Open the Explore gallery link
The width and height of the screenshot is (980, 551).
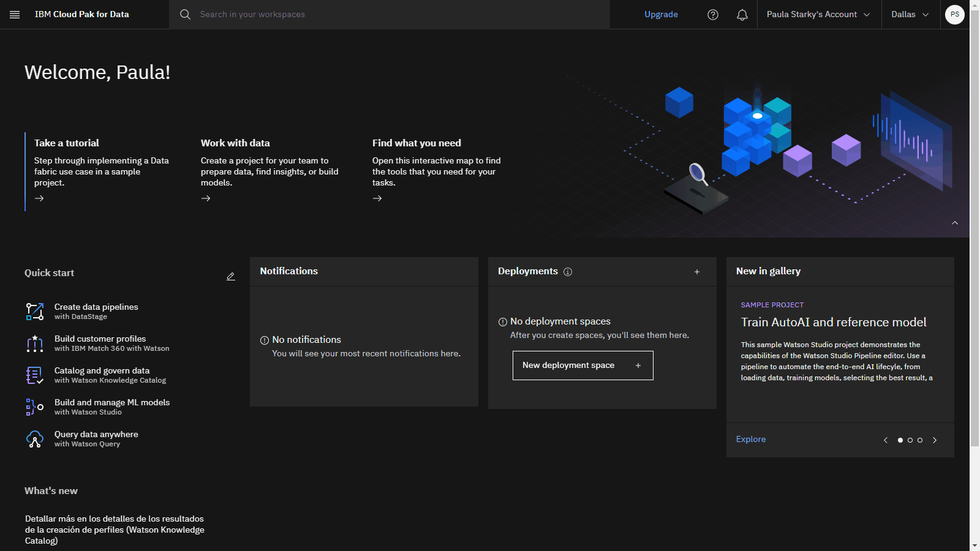click(751, 440)
